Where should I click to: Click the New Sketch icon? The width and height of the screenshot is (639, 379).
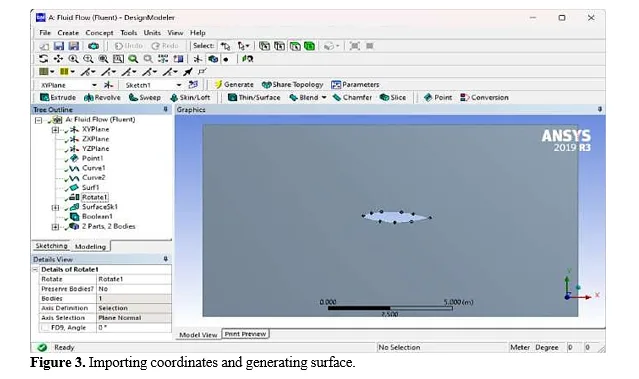click(193, 85)
